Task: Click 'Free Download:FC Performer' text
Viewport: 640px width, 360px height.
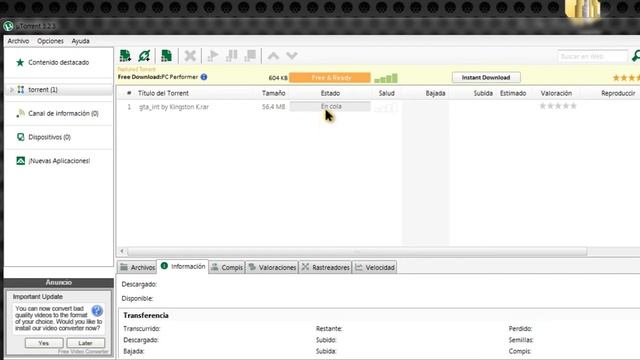Action: coord(158,77)
